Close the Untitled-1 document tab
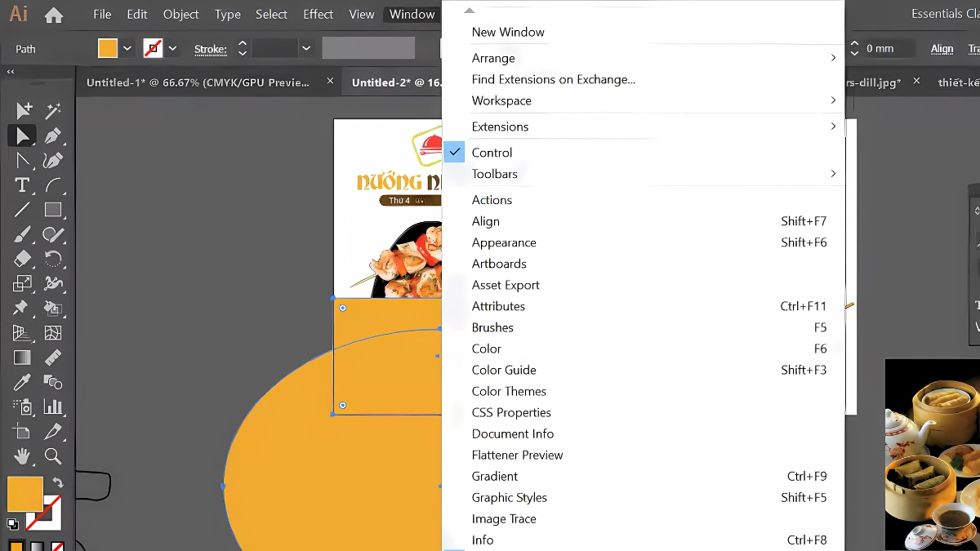The image size is (980, 551). [330, 82]
